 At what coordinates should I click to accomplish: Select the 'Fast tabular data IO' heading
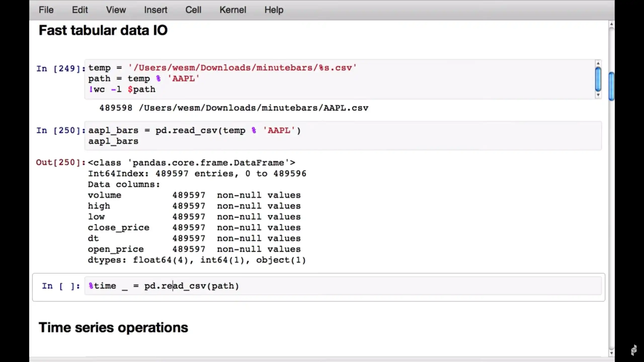pyautogui.click(x=103, y=30)
